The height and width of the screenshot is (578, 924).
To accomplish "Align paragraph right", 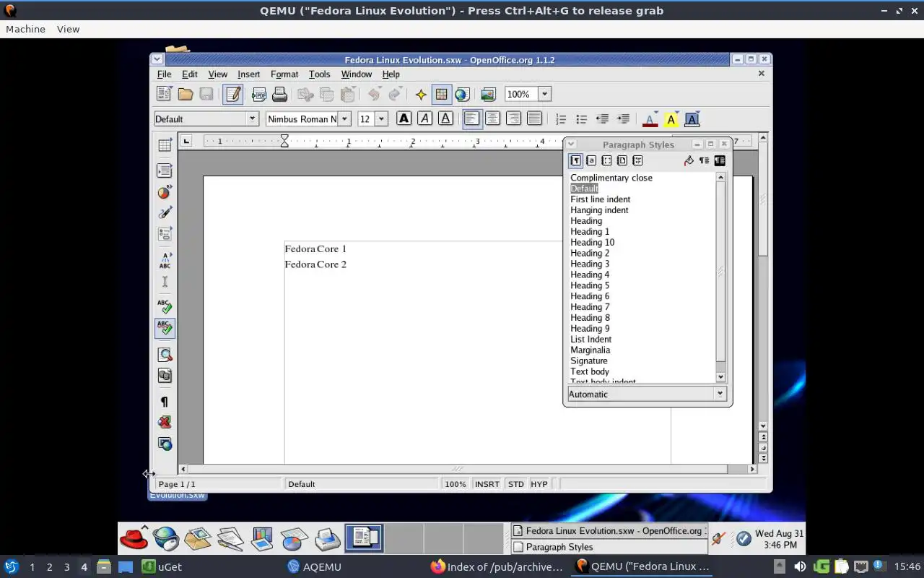I will pos(513,118).
